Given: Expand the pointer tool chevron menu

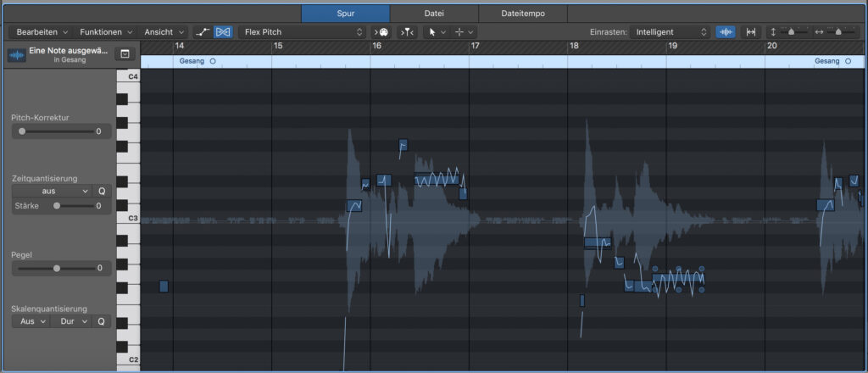Looking at the screenshot, I should (x=442, y=32).
